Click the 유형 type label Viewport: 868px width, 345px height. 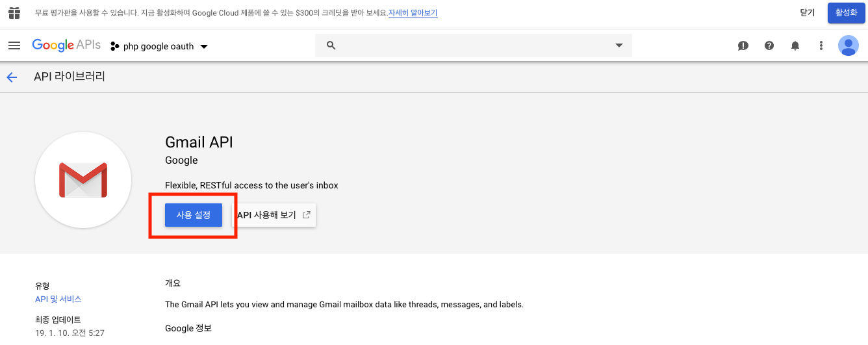(42, 286)
